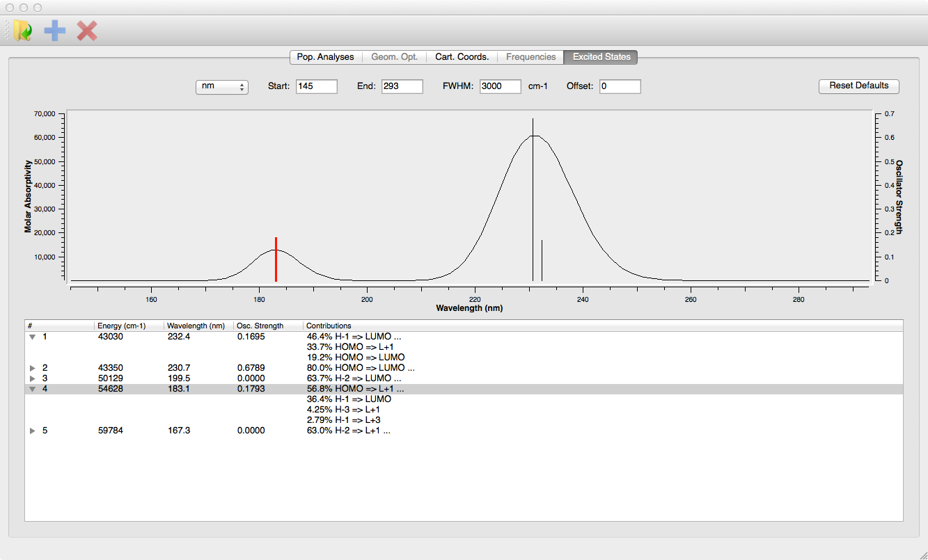Click the End wavelength input field
Viewport: 928px width, 560px height.
click(x=402, y=86)
